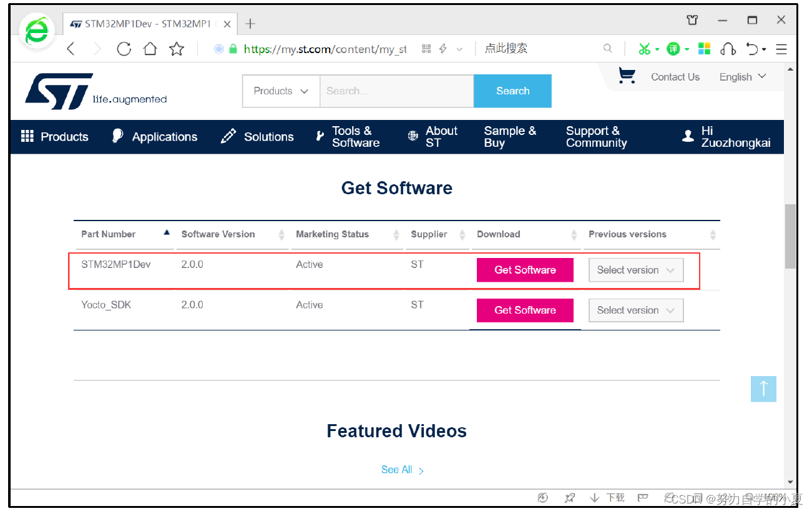Go to browser home page icon
The height and width of the screenshot is (511, 812).
(x=150, y=49)
